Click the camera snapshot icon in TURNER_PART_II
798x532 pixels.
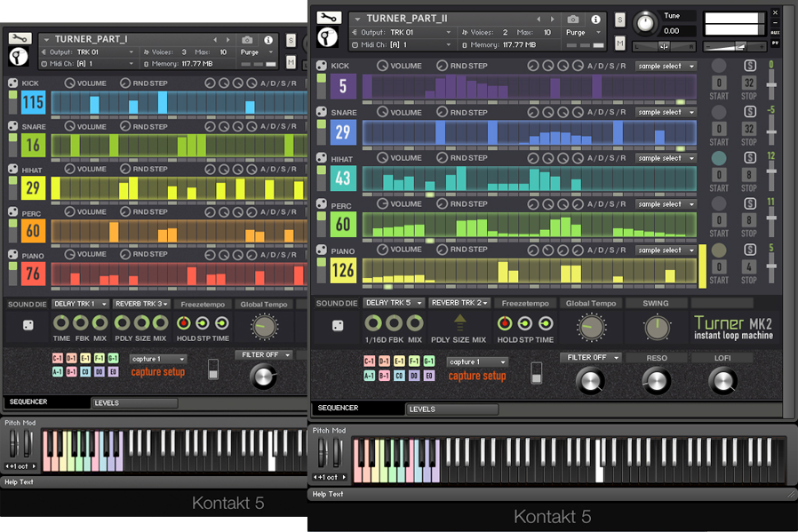pyautogui.click(x=573, y=19)
